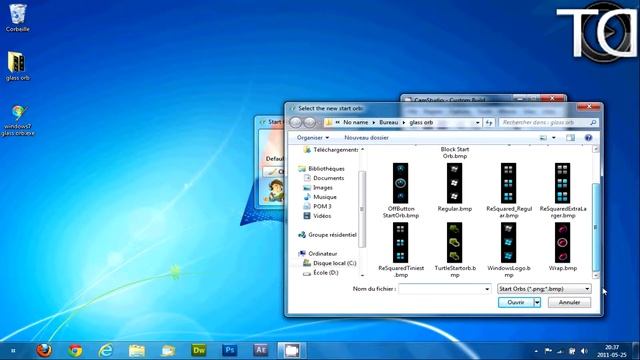Click the forward navigation arrow
640x360 pixels.
click(310, 122)
